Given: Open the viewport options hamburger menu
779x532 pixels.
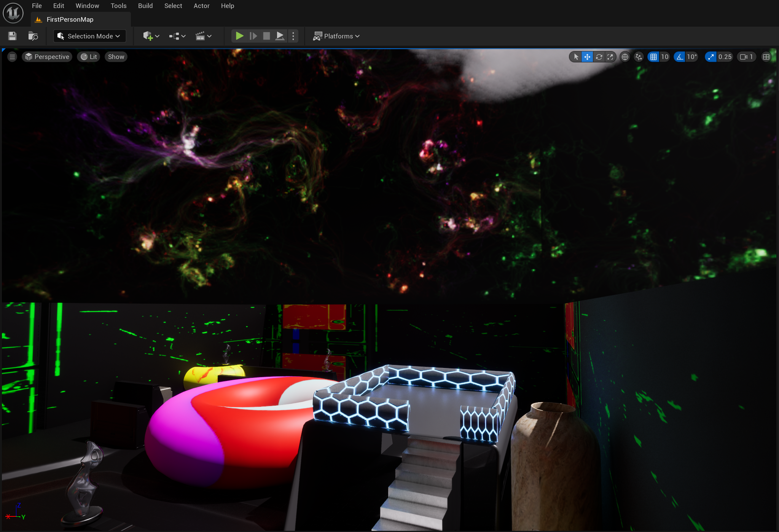Looking at the screenshot, I should click(12, 57).
